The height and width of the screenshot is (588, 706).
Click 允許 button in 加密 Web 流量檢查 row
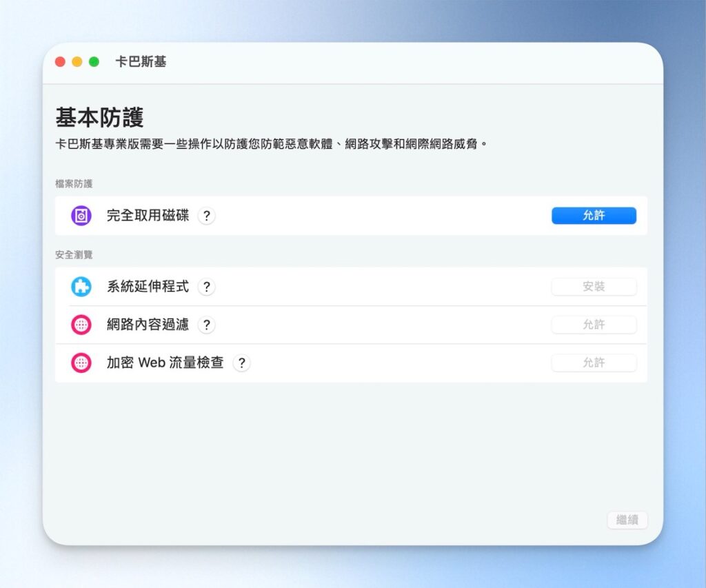[x=594, y=363]
